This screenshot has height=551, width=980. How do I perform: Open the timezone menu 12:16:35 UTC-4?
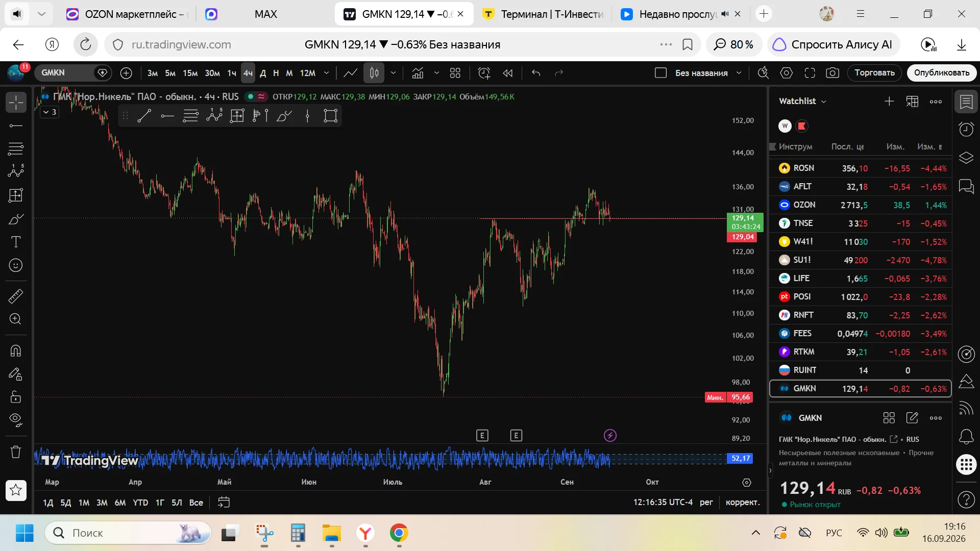(x=663, y=503)
